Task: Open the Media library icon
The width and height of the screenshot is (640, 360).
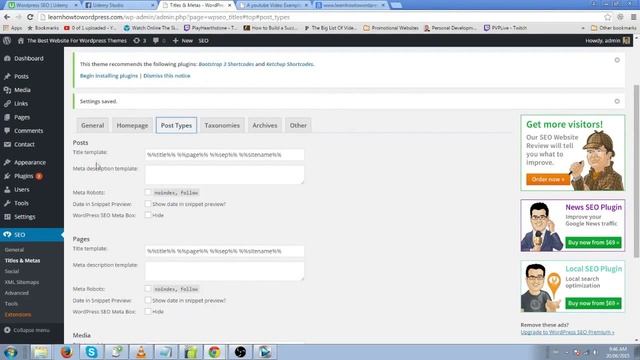Action: pyautogui.click(x=7, y=90)
